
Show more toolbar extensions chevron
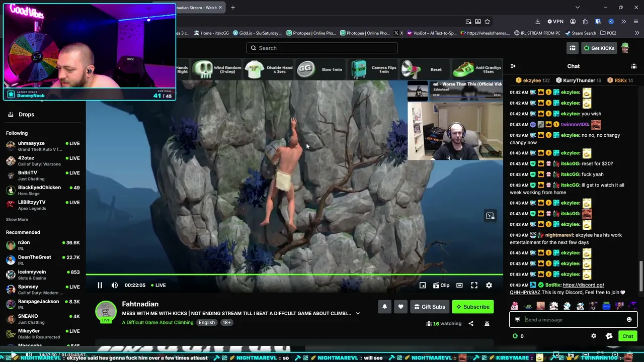point(624,22)
